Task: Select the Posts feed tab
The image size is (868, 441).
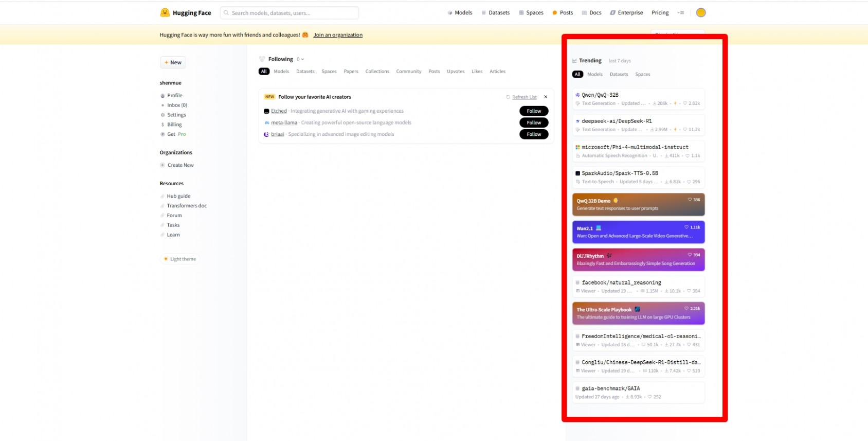Action: (435, 72)
